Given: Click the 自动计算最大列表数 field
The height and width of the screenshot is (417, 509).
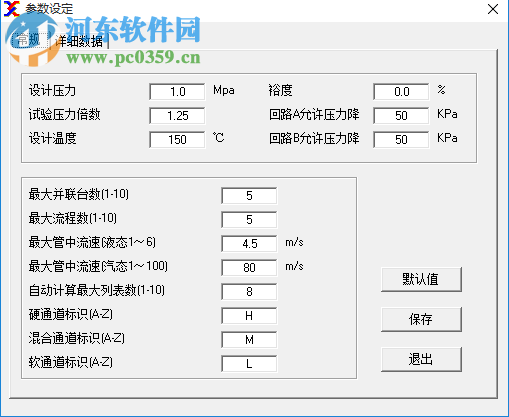Looking at the screenshot, I should coord(249,292).
